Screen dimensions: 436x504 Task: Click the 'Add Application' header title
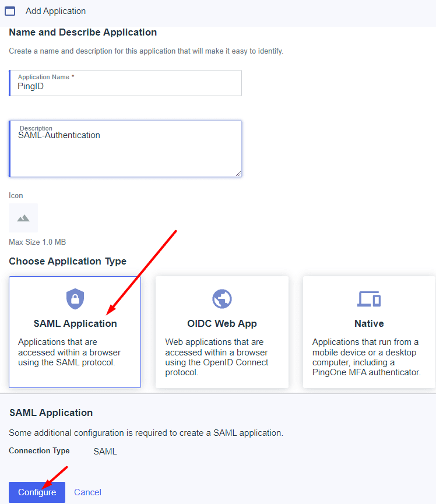(x=55, y=11)
